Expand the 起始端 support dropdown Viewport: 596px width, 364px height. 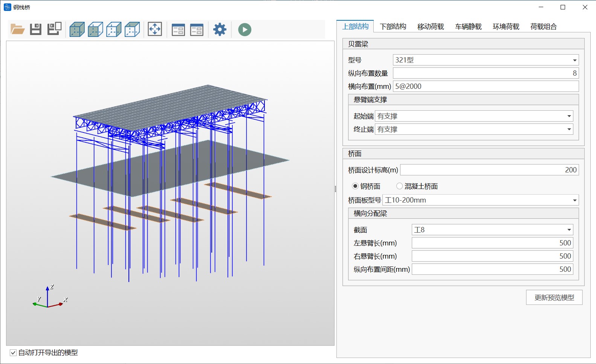474,116
